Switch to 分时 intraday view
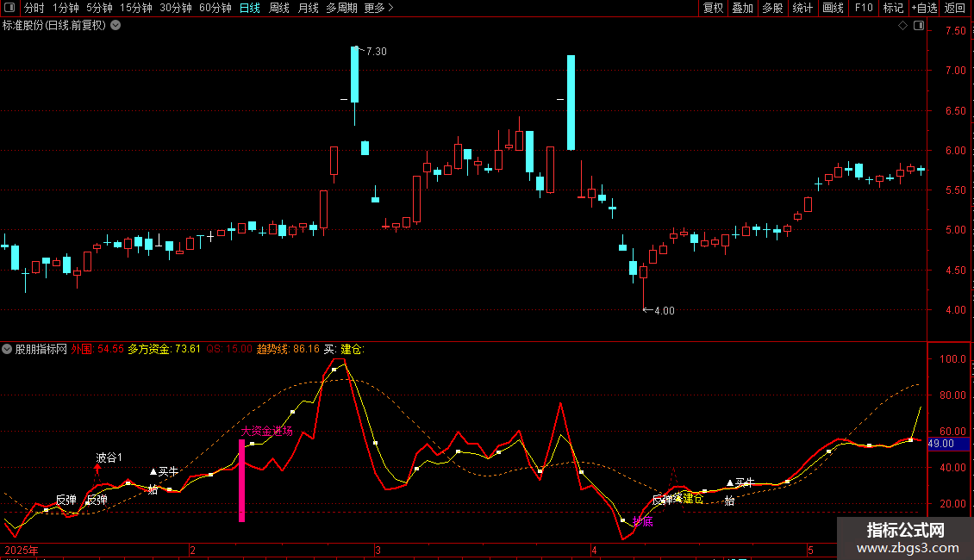Image resolution: width=974 pixels, height=560 pixels. click(34, 8)
